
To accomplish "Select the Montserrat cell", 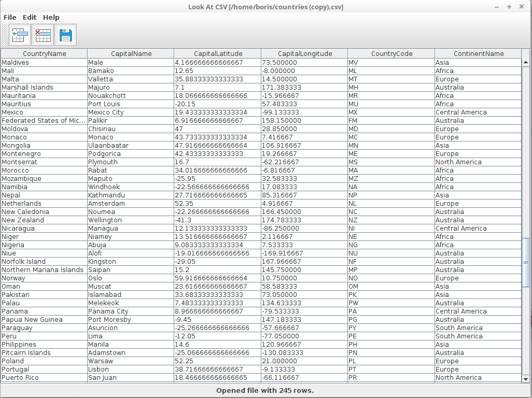I will point(44,162).
